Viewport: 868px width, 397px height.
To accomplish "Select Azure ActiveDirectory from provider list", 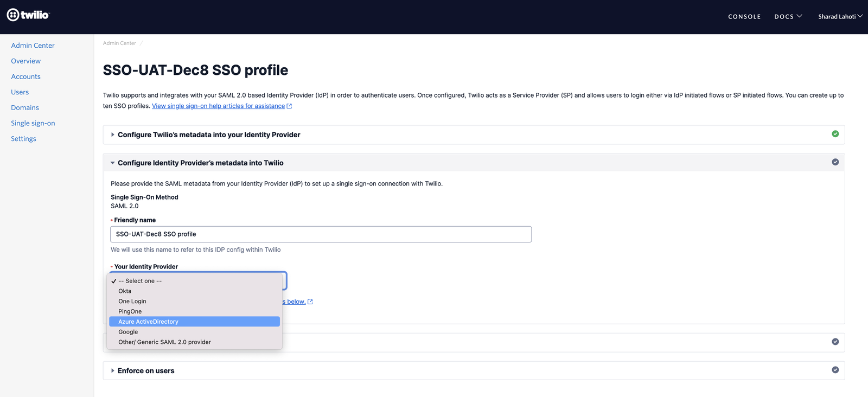I will [148, 322].
